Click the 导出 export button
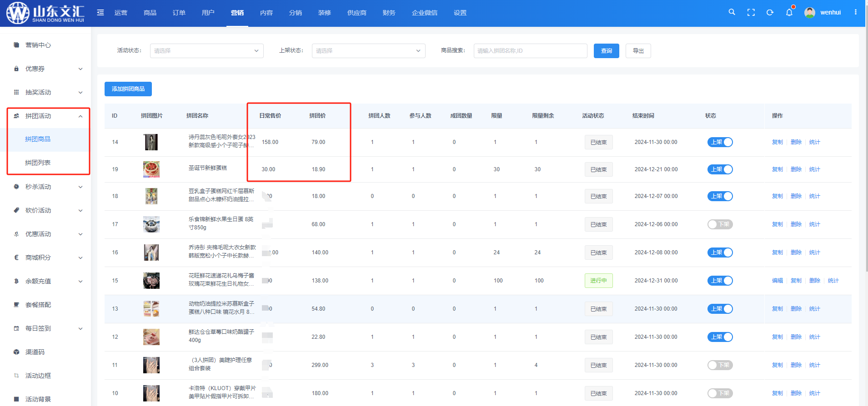 pos(638,51)
